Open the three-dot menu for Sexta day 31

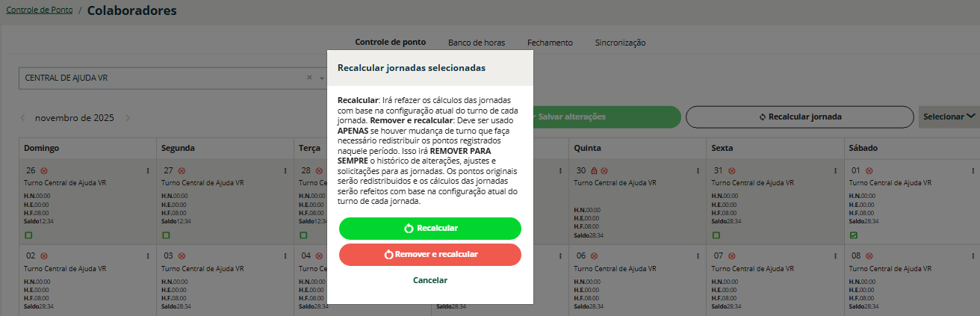[835, 171]
